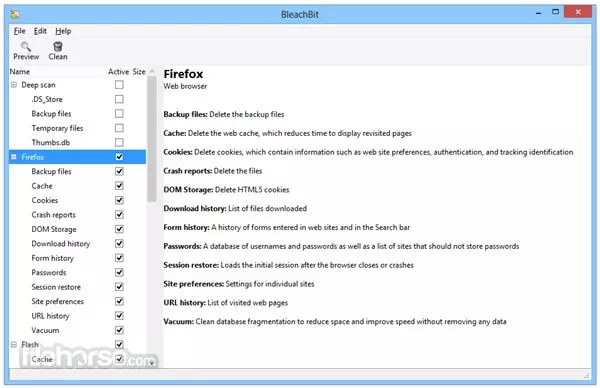Minimize the BleachBit window
This screenshot has width=600, height=388.
coord(539,13)
